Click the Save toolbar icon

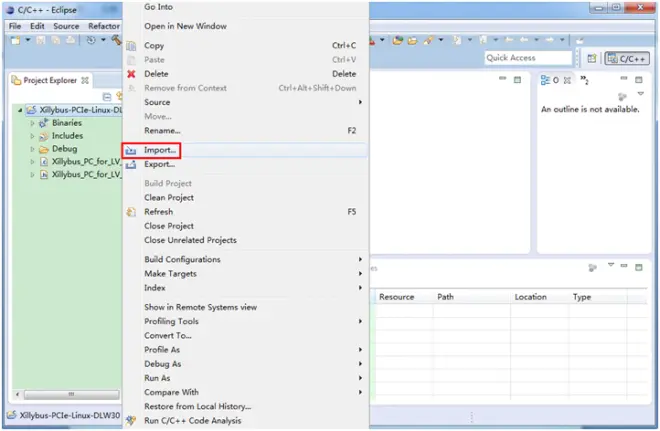click(41, 40)
